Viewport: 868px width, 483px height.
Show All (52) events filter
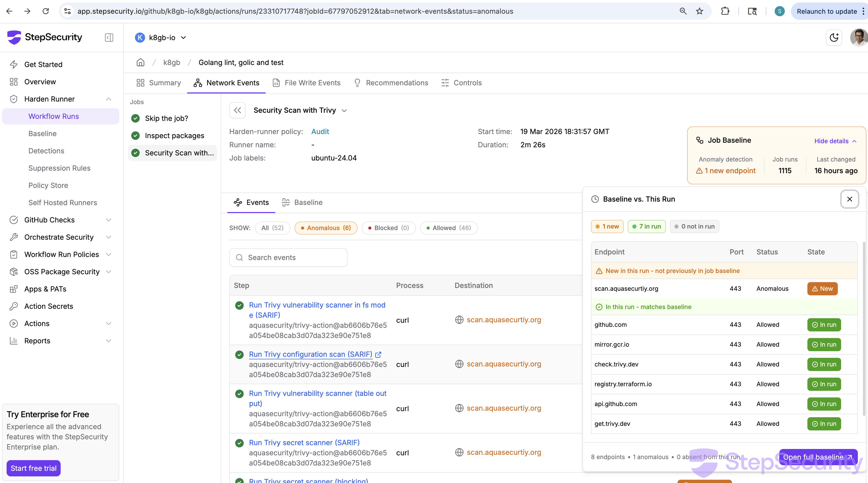[x=272, y=228]
